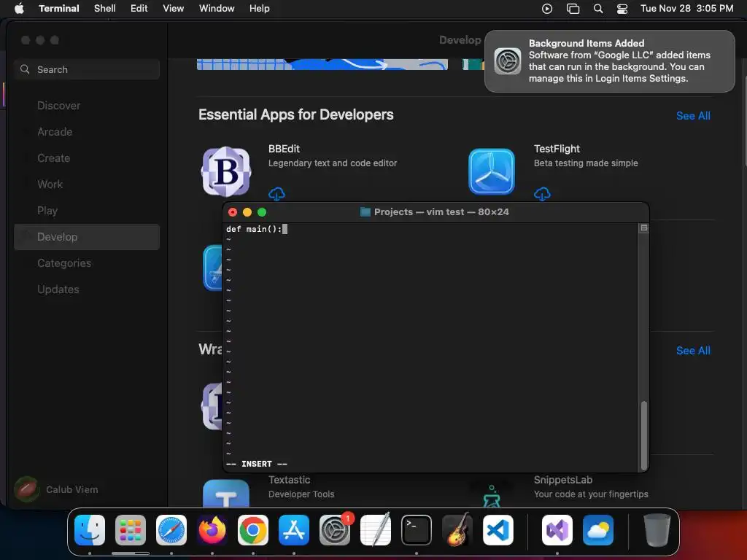Click 'def main():' line in vim
Image resolution: width=747 pixels, height=560 pixels.
tap(254, 229)
